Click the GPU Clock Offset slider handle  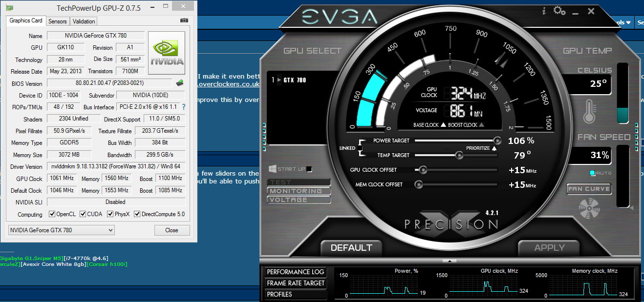point(423,170)
